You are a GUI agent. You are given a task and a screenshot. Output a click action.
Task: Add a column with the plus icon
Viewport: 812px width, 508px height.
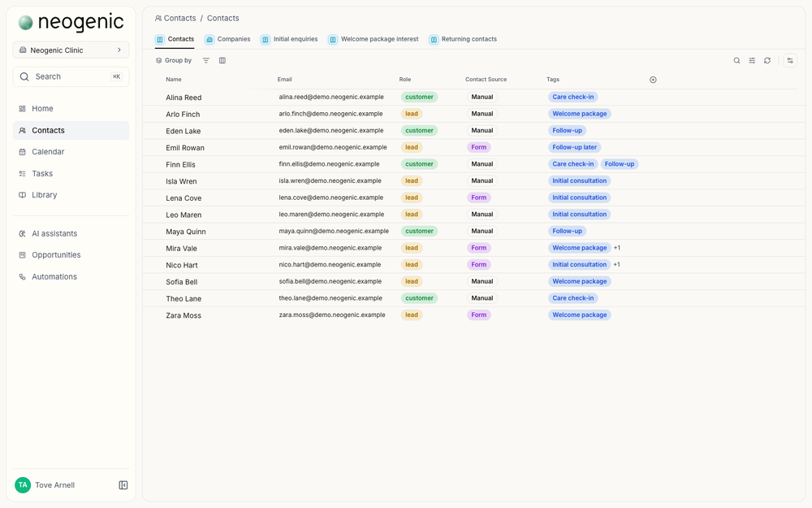(x=653, y=80)
